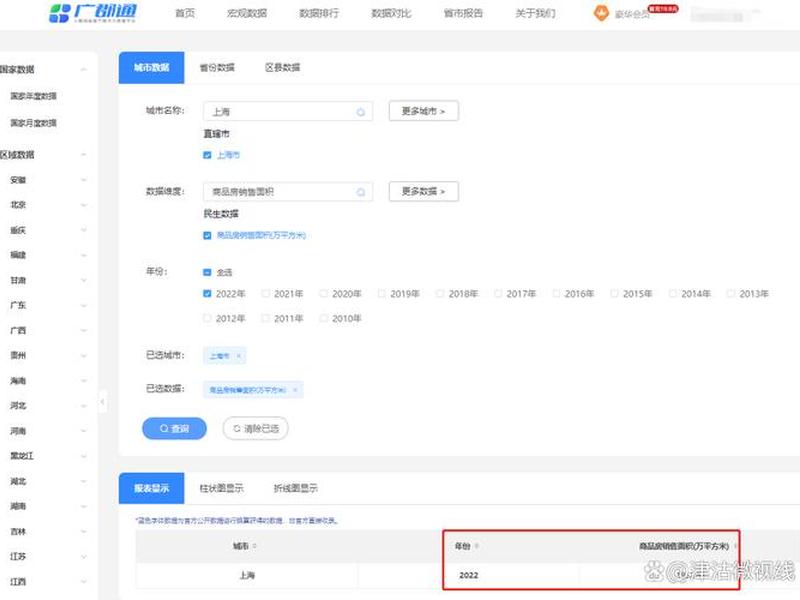Check the 2021年 checkbox
Screen dimensions: 800x600
(x=265, y=294)
